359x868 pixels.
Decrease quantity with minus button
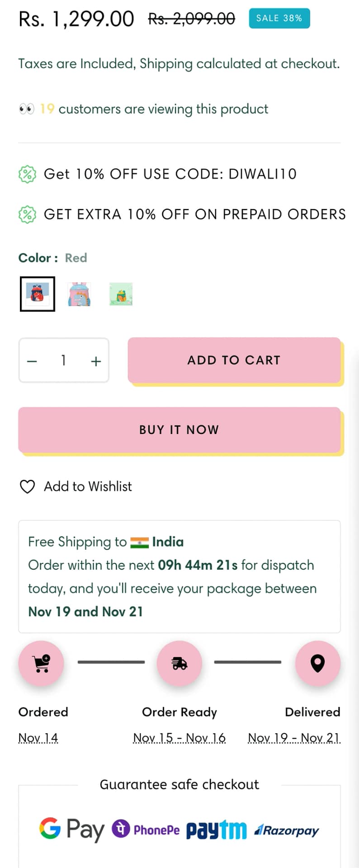tap(32, 361)
